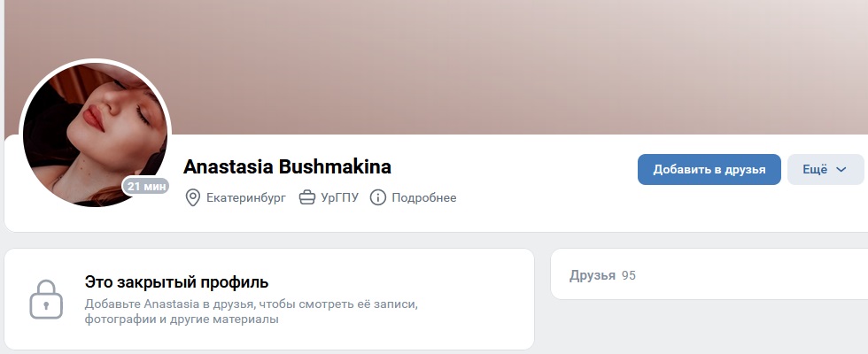868x354 pixels.
Task: Click the info circle icon beside Подробнее
Action: pyautogui.click(x=377, y=197)
